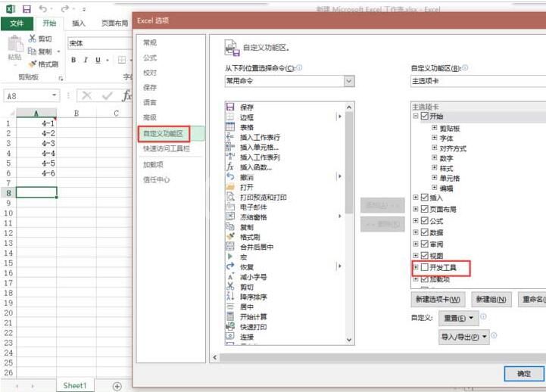The height and width of the screenshot is (392, 546).
Task: Click the Copy icon in ribbon
Action: pos(32,51)
